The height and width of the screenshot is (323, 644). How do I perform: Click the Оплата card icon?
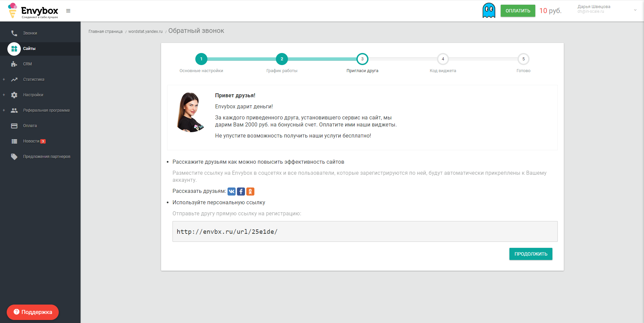point(14,126)
